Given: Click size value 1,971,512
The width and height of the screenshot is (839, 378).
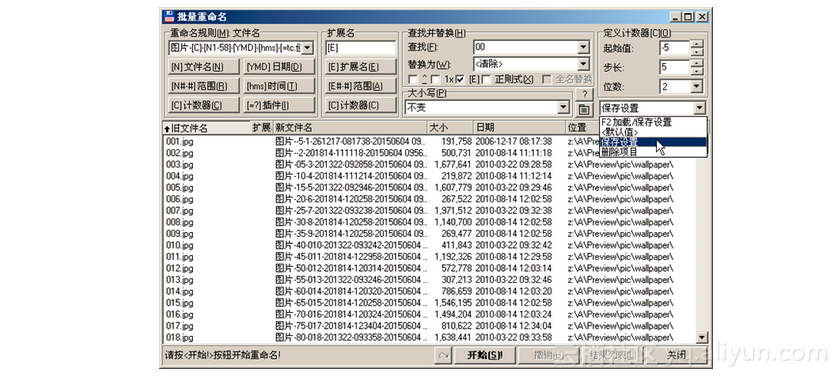Looking at the screenshot, I should [x=453, y=210].
